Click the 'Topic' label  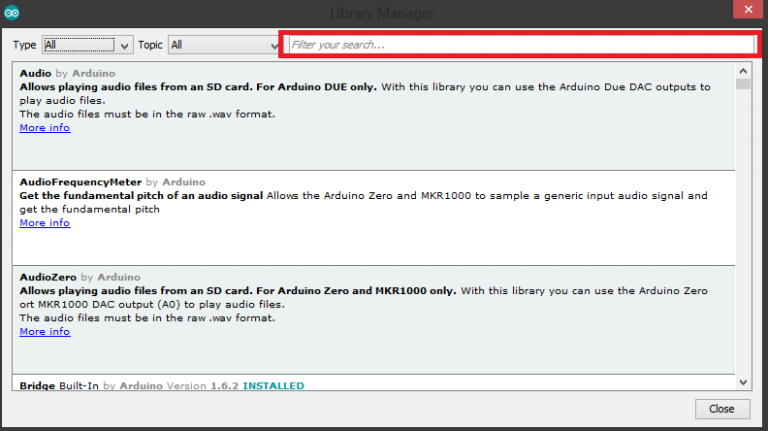[150, 45]
